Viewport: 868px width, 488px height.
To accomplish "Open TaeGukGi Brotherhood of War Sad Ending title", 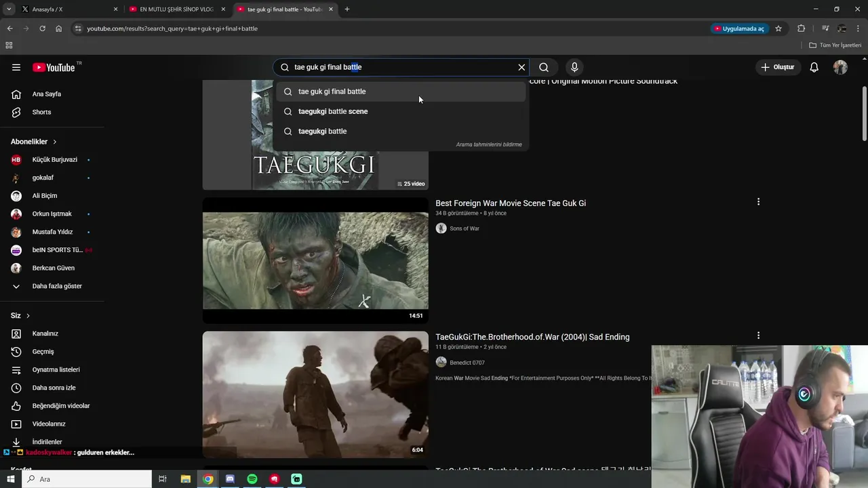I will coord(532,337).
